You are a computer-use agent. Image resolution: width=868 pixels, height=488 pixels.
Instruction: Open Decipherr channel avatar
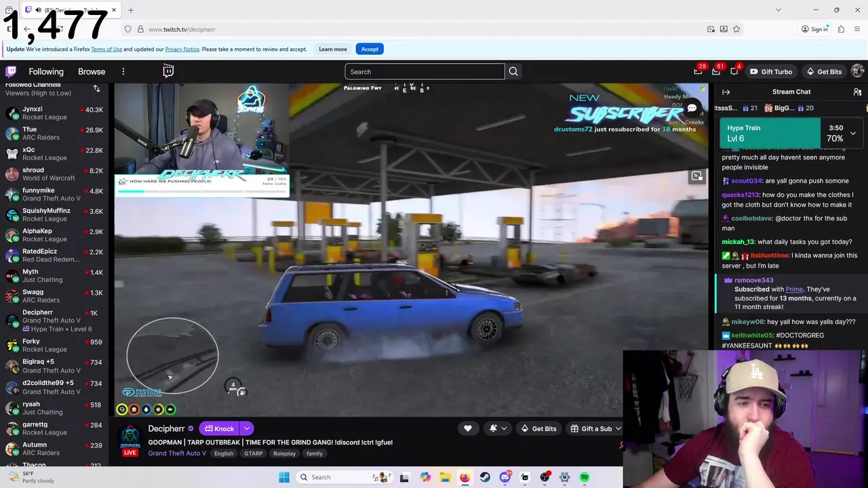point(130,436)
